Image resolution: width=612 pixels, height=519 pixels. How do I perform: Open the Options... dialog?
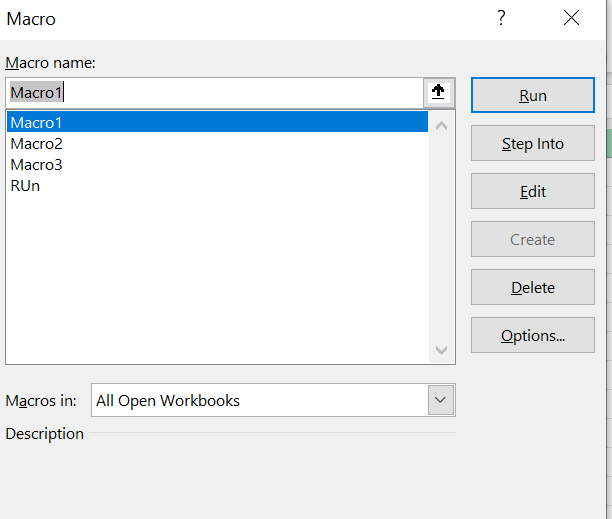point(532,336)
